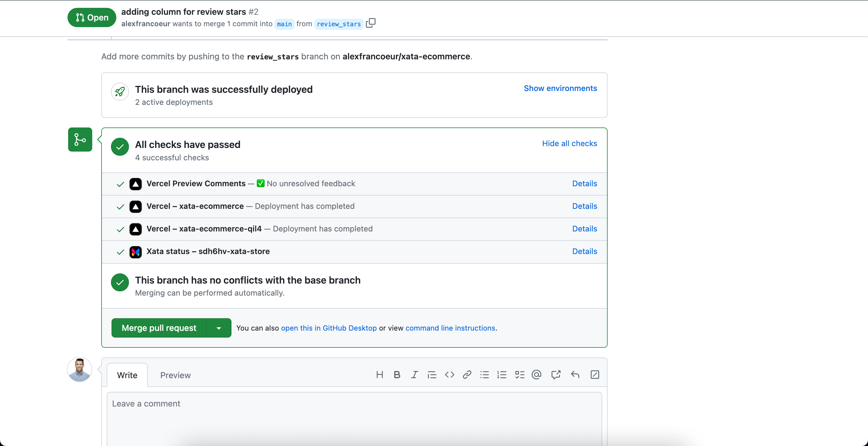
Task: Insert an unordered bullet list
Action: [485, 375]
